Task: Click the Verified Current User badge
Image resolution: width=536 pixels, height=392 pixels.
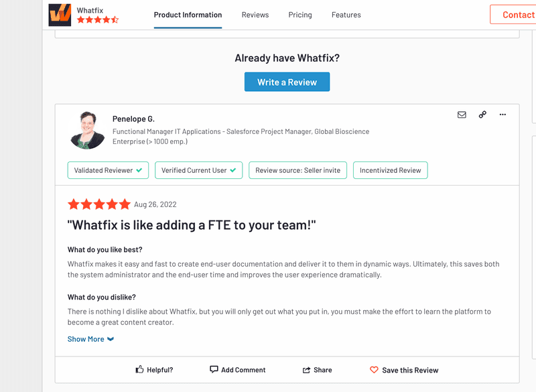Action: (198, 170)
